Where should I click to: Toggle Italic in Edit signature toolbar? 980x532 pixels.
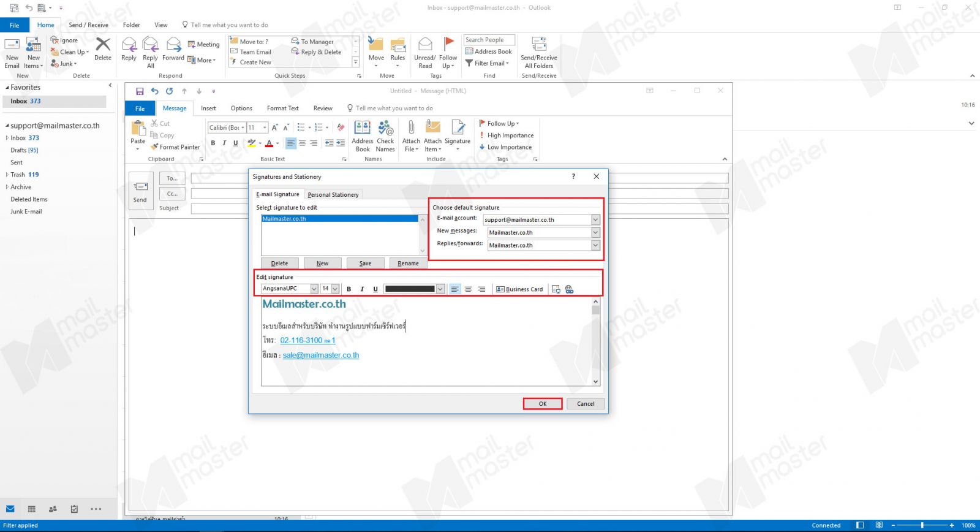tap(362, 289)
